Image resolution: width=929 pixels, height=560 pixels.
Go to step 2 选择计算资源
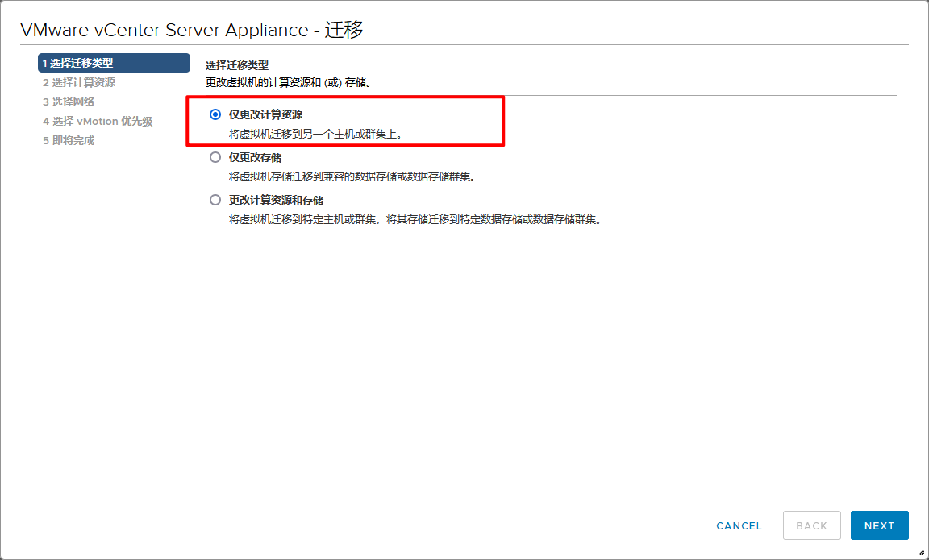click(79, 82)
